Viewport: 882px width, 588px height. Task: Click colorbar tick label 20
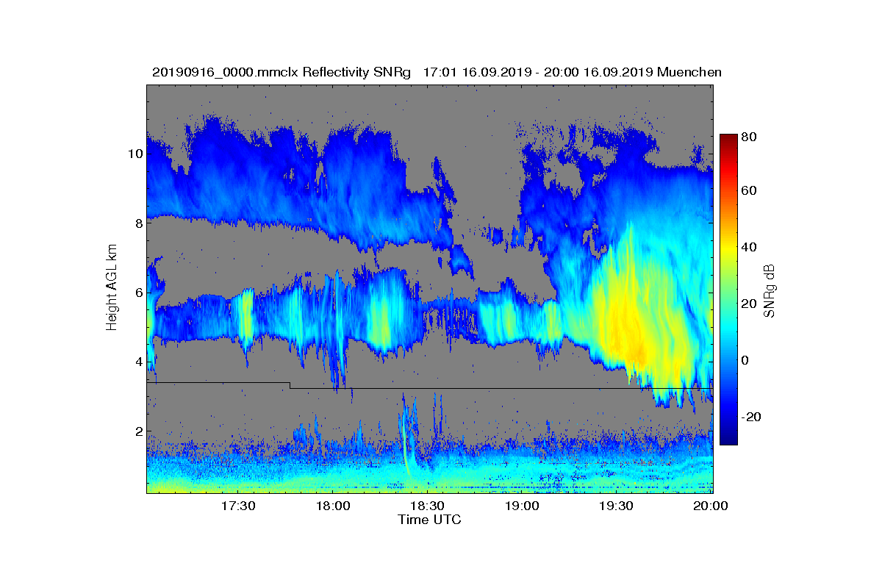click(x=750, y=304)
